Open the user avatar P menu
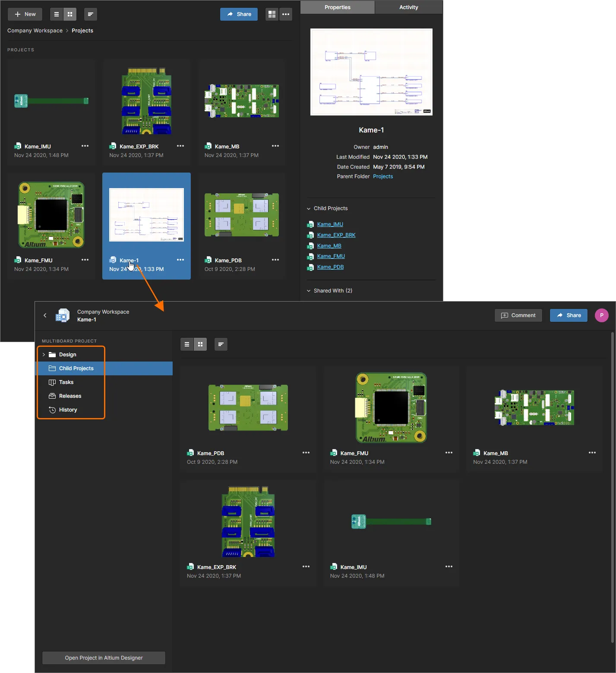Screen dimensions: 616x673 point(602,315)
